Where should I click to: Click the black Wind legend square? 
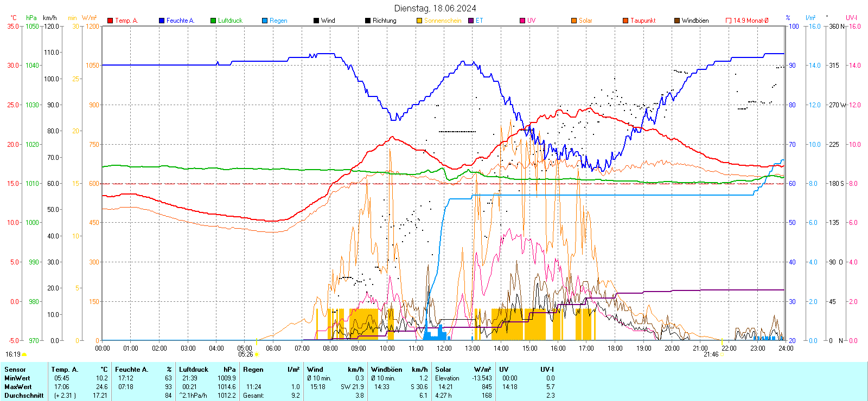[x=316, y=21]
